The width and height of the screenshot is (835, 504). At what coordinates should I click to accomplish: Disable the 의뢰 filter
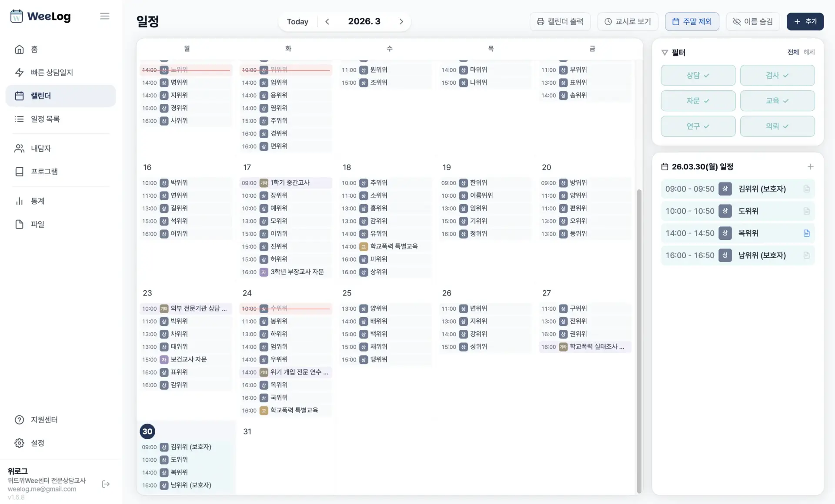(777, 126)
